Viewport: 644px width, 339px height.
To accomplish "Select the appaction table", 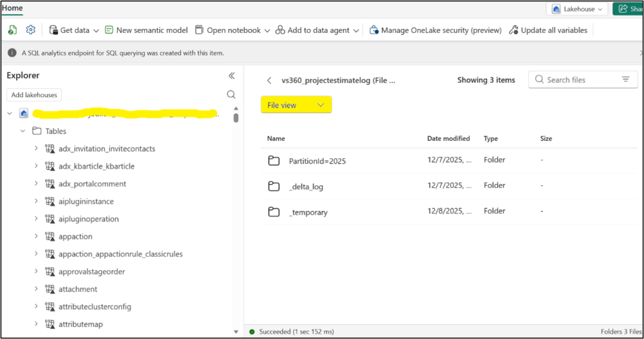I will (x=75, y=237).
